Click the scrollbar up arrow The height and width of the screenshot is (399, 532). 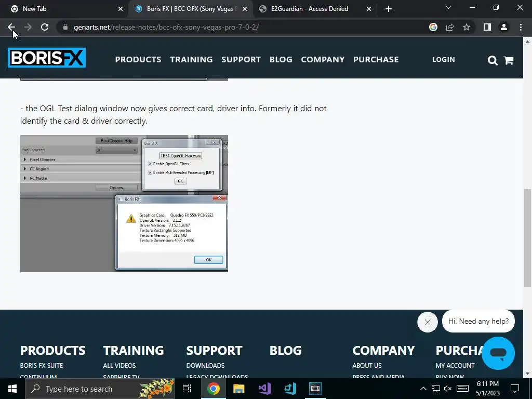click(527, 42)
